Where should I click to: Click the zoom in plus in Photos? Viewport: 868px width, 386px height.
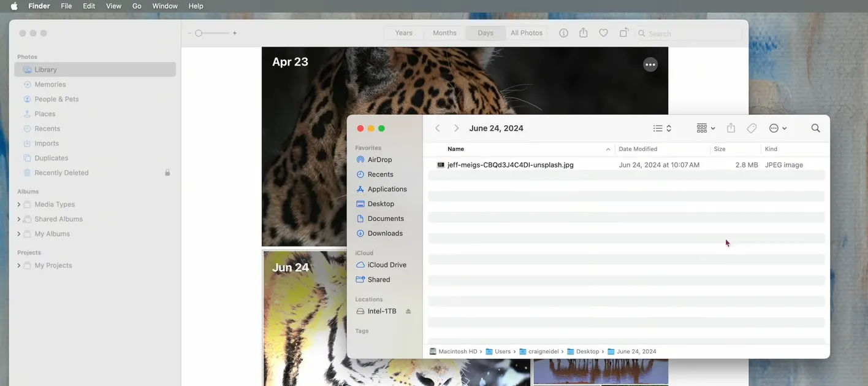235,33
